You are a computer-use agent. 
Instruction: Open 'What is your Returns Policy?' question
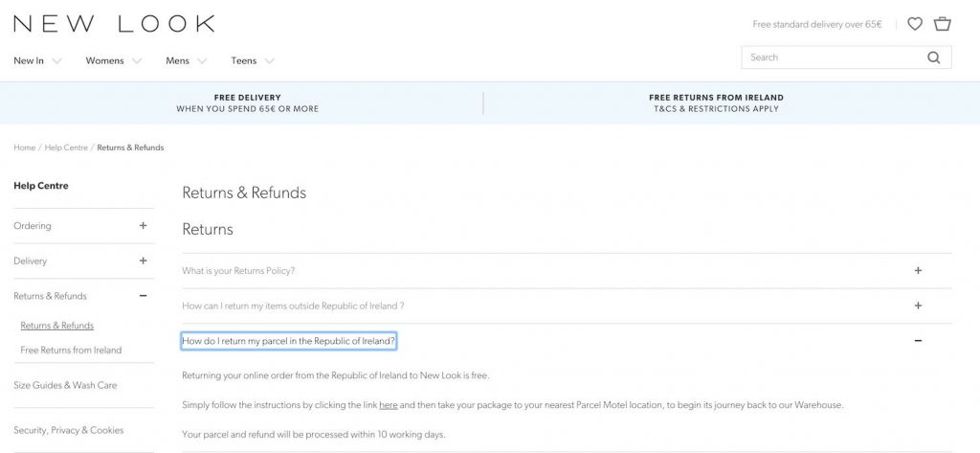tap(238, 271)
